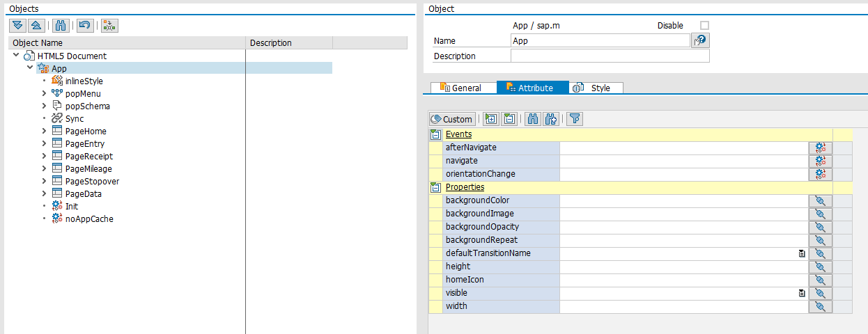
Task: Collapse the Events section
Action: pyautogui.click(x=435, y=134)
